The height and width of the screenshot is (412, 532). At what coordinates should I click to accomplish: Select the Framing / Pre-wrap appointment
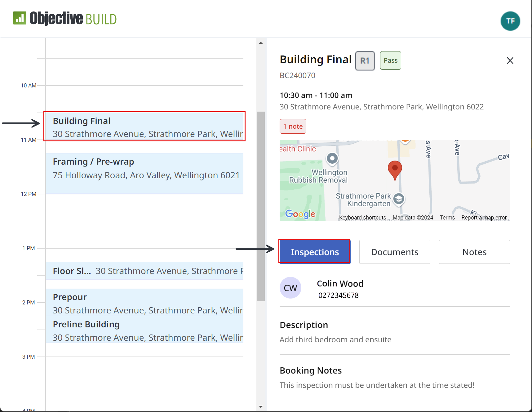144,174
